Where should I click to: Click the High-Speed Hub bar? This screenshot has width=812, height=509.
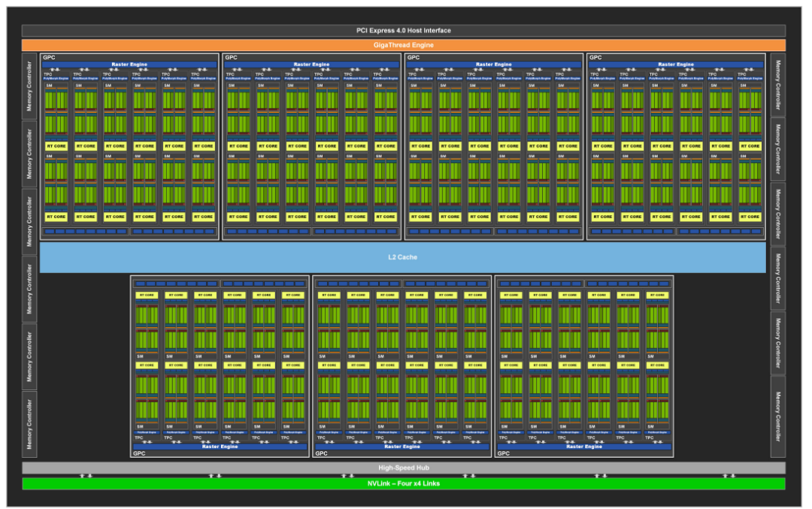[406, 467]
